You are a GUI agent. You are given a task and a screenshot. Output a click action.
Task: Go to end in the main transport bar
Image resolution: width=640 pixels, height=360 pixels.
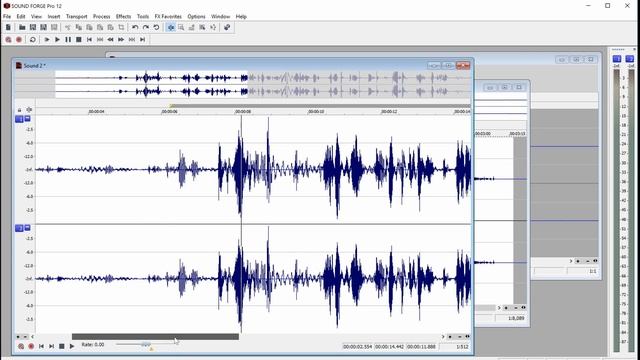(142, 40)
